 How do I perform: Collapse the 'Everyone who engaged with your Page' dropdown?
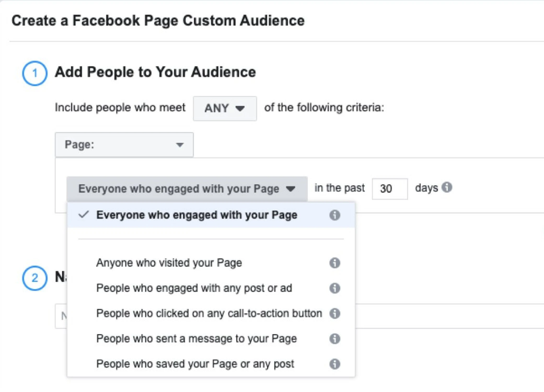[187, 189]
